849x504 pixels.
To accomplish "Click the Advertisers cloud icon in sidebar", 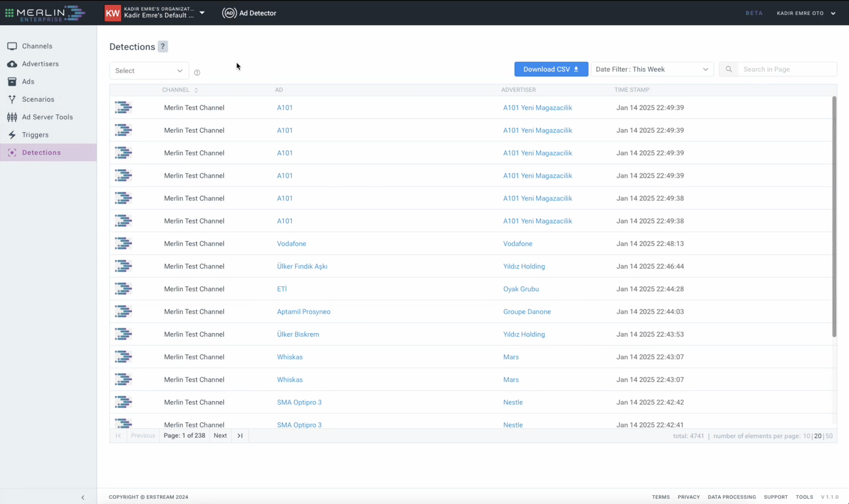I will (12, 64).
